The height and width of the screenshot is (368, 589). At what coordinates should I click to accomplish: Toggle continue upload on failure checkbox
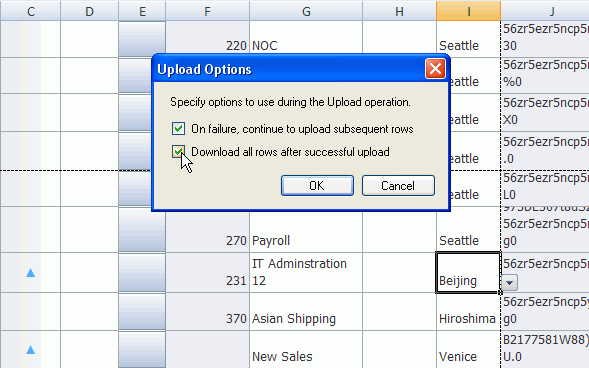tap(178, 129)
